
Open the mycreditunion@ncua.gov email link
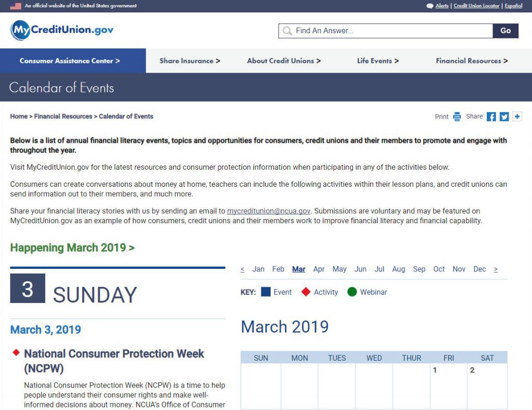coord(269,211)
